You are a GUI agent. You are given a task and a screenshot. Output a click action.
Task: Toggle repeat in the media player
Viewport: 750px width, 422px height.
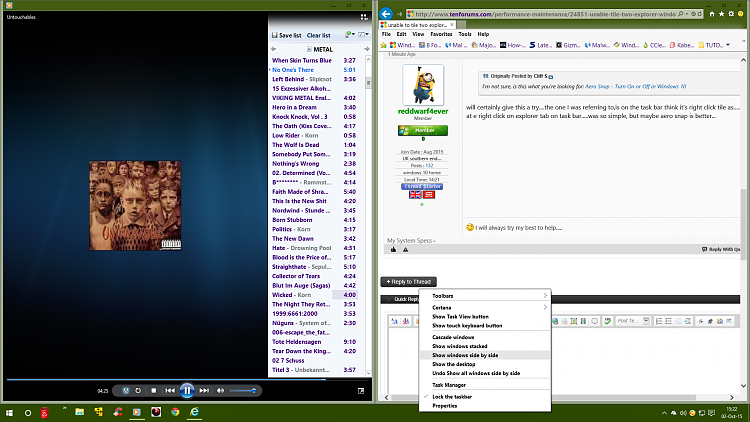coord(138,390)
